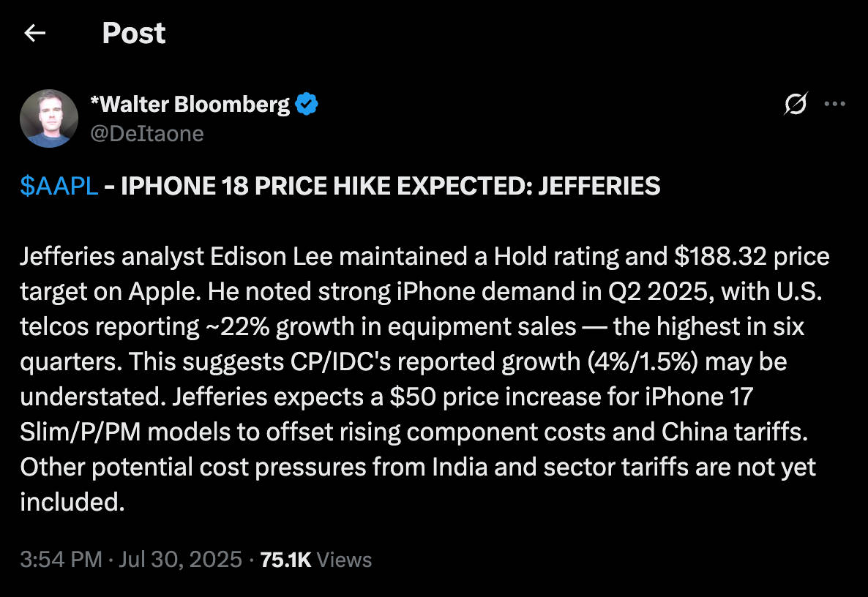This screenshot has width=868, height=597.
Task: Click the back arrow icon
Action: point(35,33)
